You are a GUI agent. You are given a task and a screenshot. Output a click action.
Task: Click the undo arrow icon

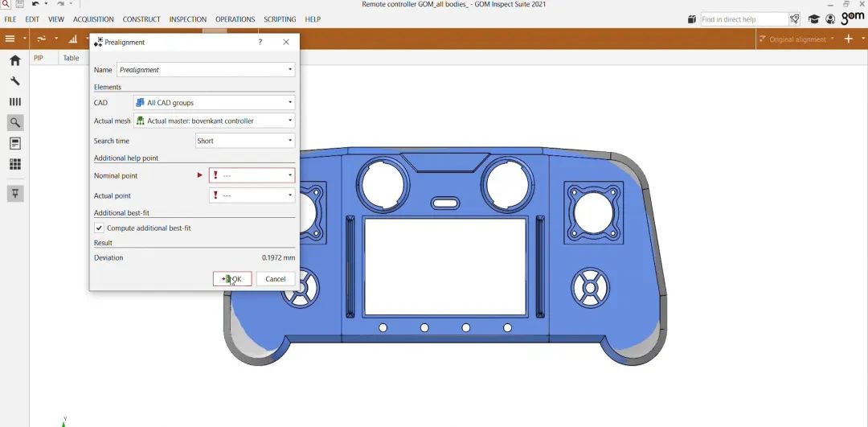(35, 4)
